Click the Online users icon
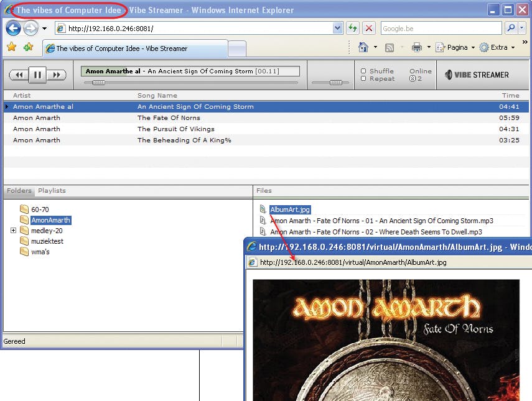The width and height of the screenshot is (532, 401). (x=413, y=78)
